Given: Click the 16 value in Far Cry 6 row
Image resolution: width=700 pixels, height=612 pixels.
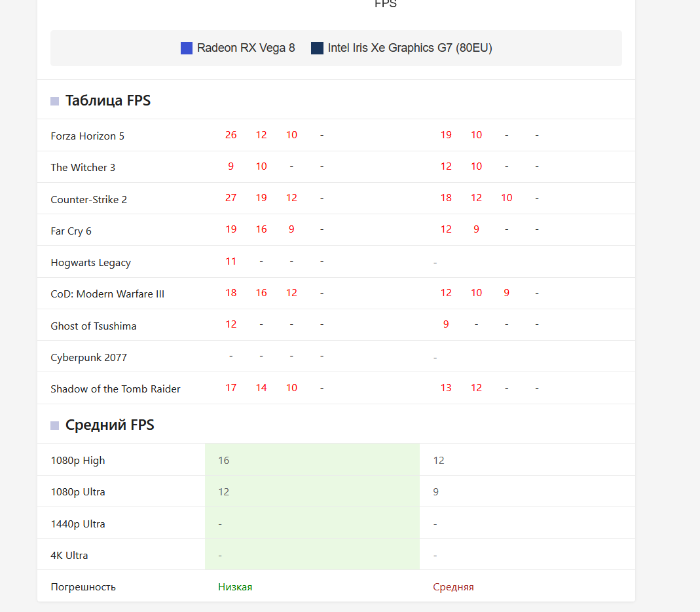Looking at the screenshot, I should coord(261,229).
